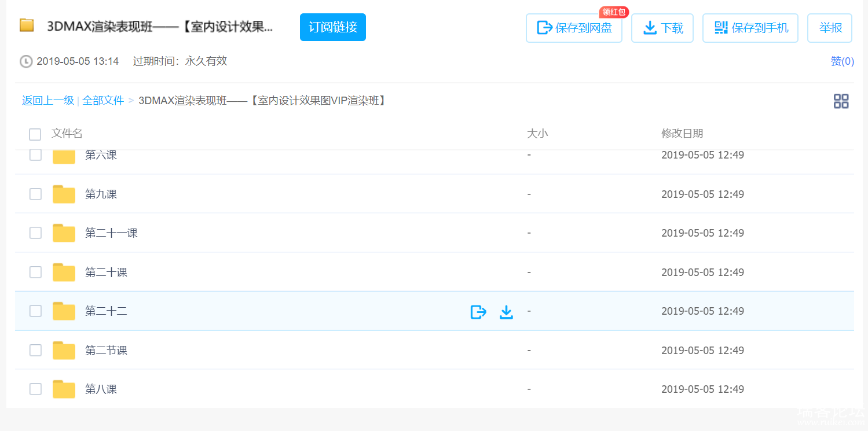
Task: Go back via 返回上一级 link
Action: click(48, 101)
